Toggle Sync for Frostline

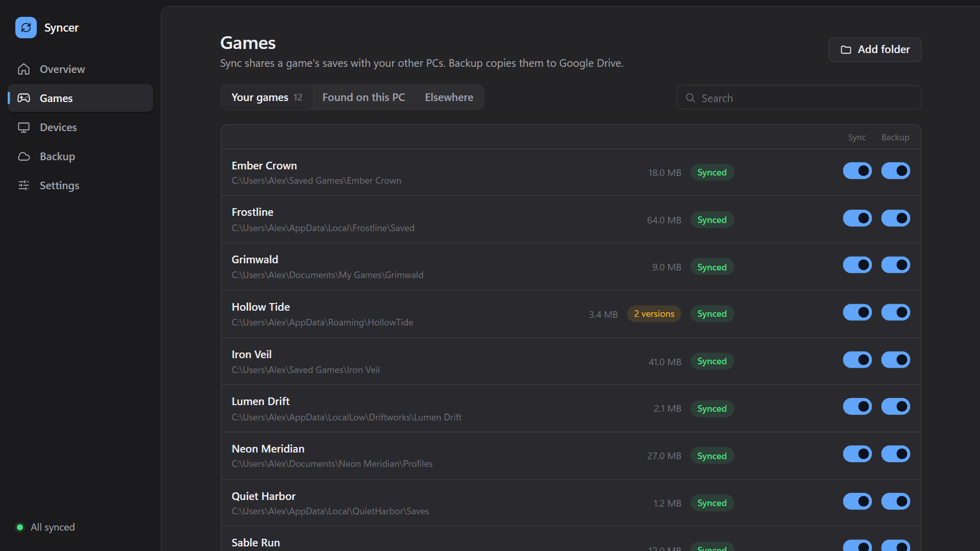point(858,218)
